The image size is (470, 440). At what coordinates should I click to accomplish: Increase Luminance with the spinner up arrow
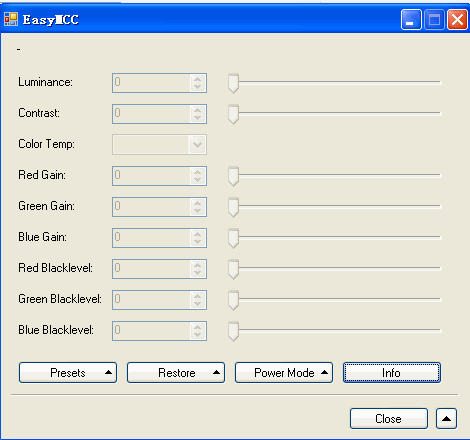(x=198, y=79)
